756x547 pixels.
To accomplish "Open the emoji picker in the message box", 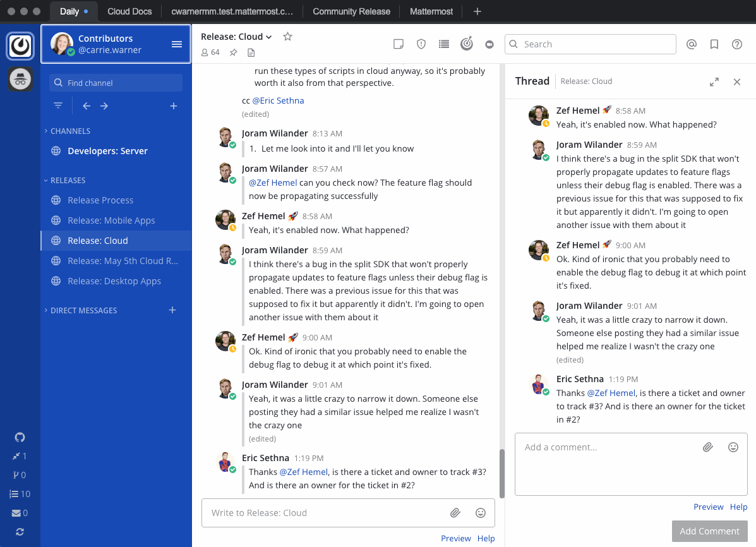I will coord(481,512).
